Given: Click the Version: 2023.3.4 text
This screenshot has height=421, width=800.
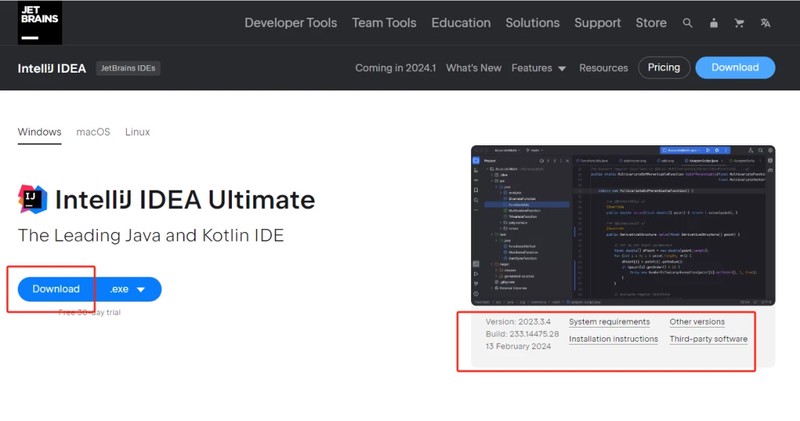Looking at the screenshot, I should [518, 322].
